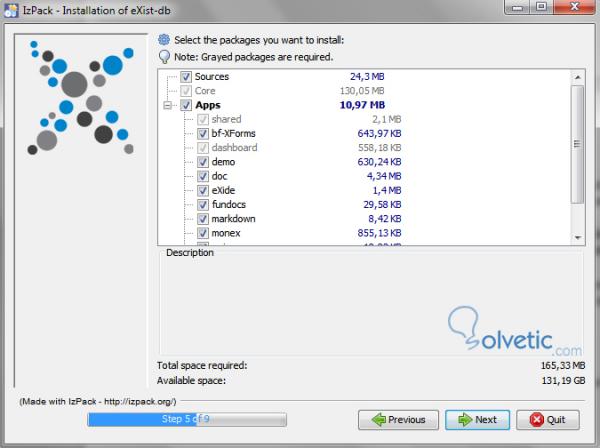Click the package list scroll down arrow
The image size is (600, 448).
tap(577, 238)
